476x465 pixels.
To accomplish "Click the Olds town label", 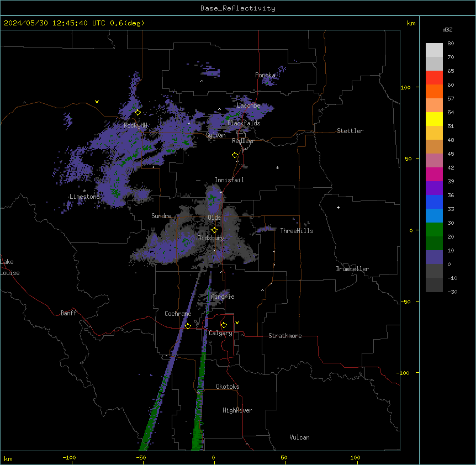I will pyautogui.click(x=214, y=218).
